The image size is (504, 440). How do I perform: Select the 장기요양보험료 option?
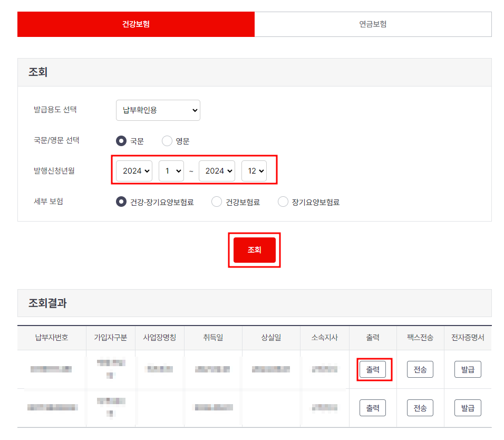click(x=283, y=201)
